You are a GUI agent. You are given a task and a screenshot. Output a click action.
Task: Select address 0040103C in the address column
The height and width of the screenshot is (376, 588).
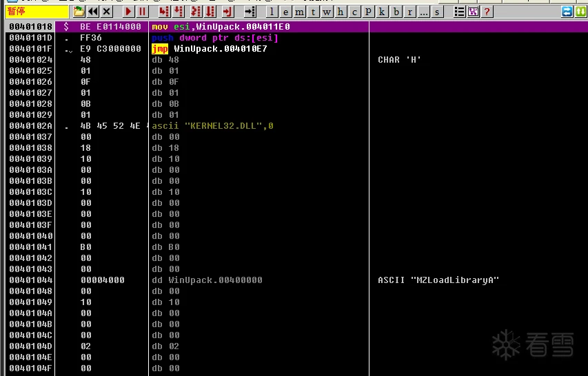(30, 192)
